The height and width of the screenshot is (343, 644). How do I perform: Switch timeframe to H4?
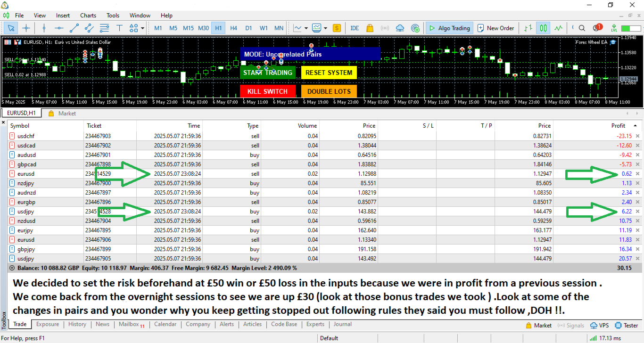tap(233, 28)
